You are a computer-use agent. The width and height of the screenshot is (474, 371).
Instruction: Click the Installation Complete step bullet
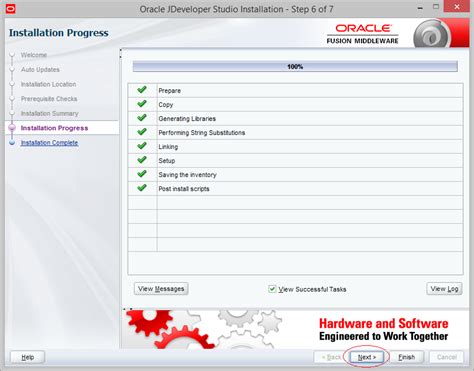point(12,143)
